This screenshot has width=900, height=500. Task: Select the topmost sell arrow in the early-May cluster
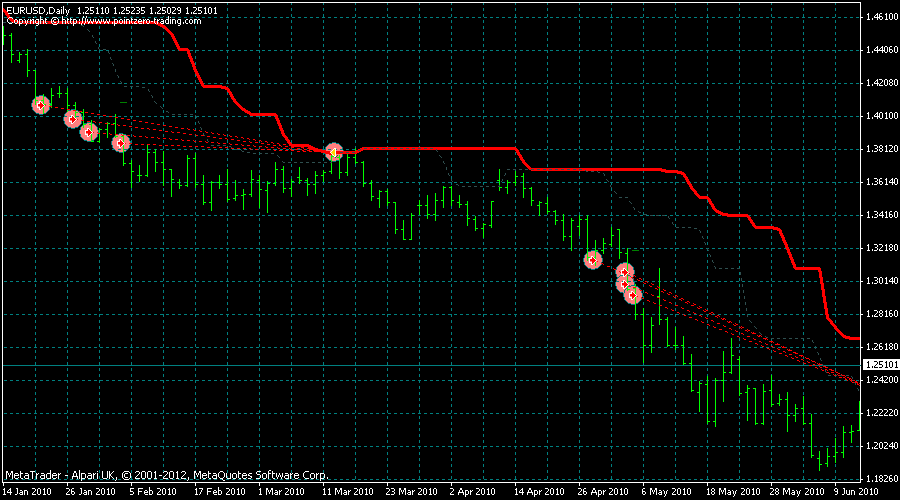pyautogui.click(x=625, y=272)
